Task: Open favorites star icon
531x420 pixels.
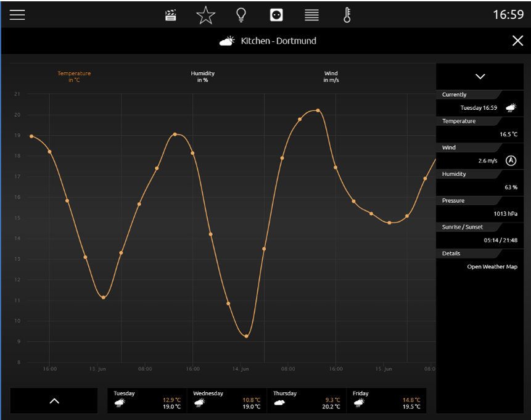Action: 205,15
